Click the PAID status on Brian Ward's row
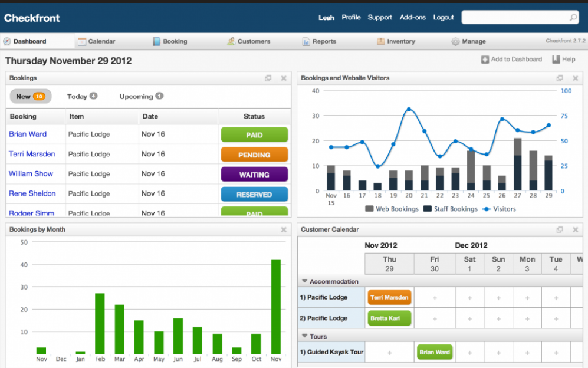The image size is (588, 368). (254, 135)
